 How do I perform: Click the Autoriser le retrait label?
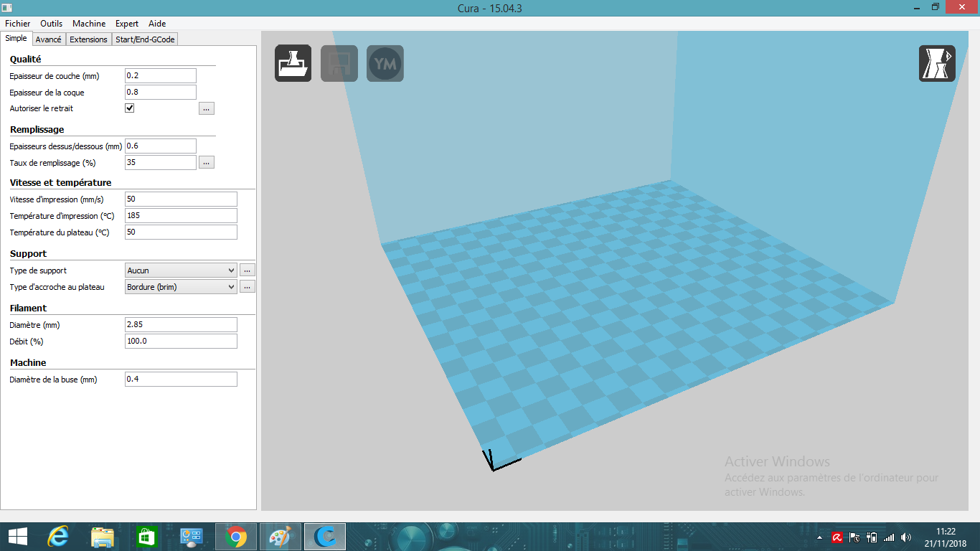[x=42, y=109]
